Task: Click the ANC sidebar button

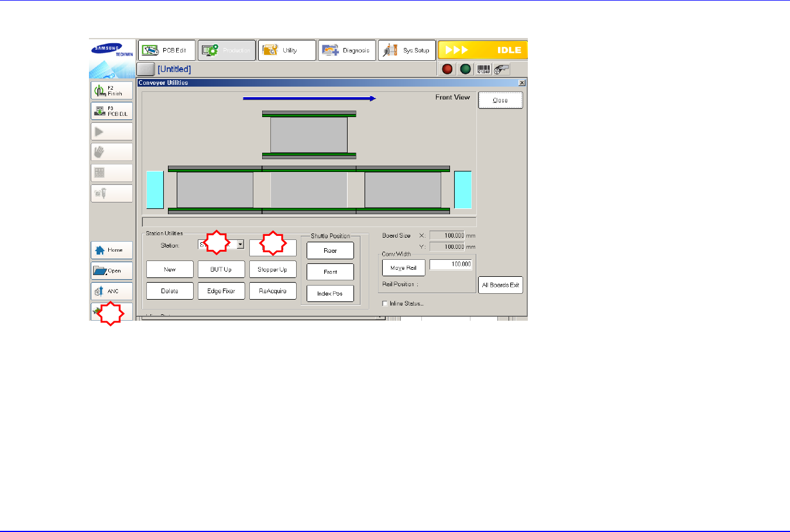Action: (112, 291)
